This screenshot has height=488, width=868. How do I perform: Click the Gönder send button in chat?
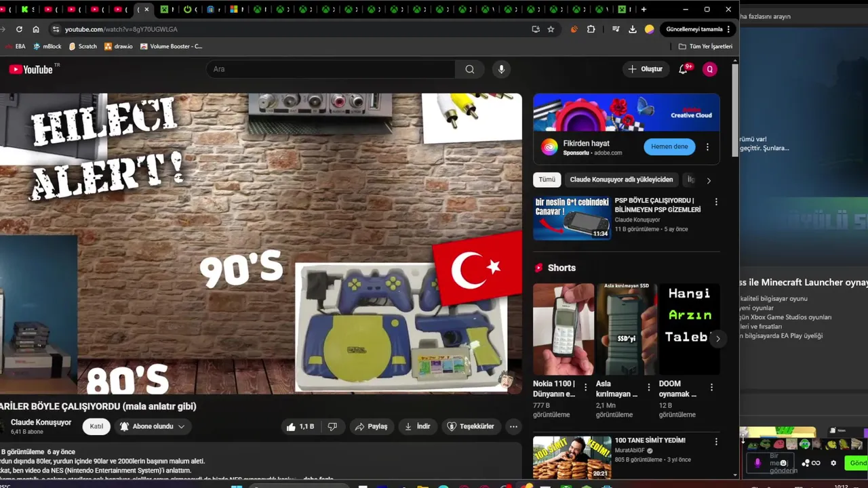[856, 463]
